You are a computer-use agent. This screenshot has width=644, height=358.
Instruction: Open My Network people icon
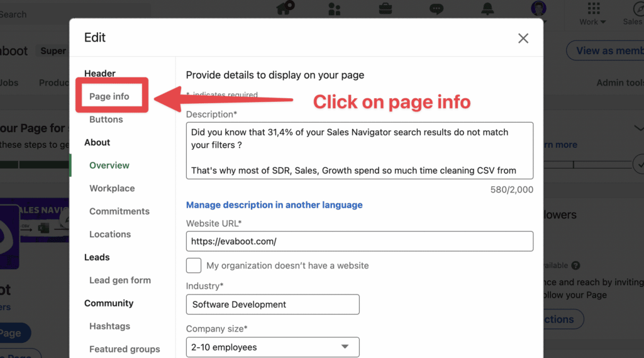(335, 8)
